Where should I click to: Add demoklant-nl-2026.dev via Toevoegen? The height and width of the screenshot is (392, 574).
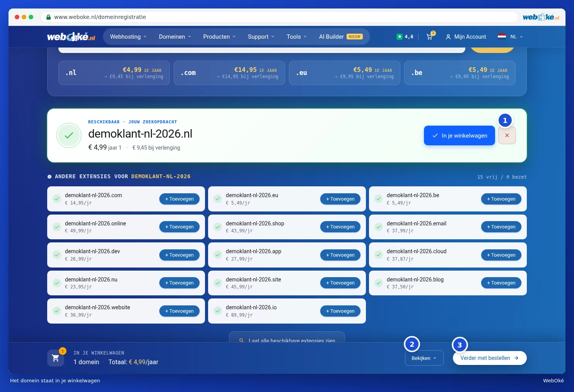[x=179, y=255]
